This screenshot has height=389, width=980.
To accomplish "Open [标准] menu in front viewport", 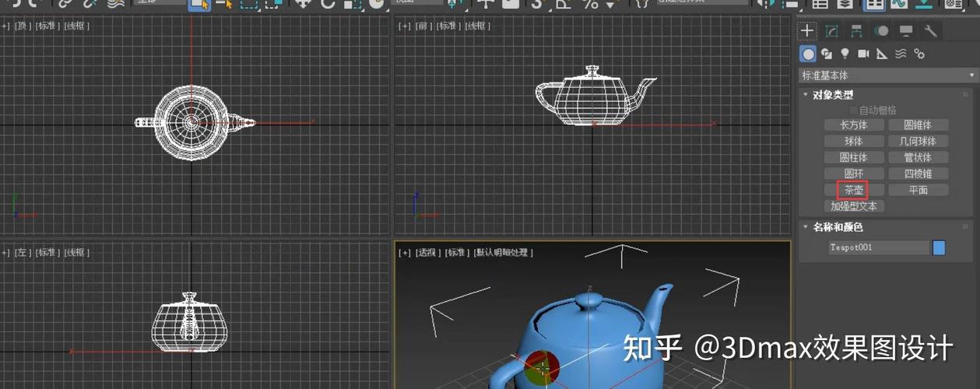I will pos(449,26).
